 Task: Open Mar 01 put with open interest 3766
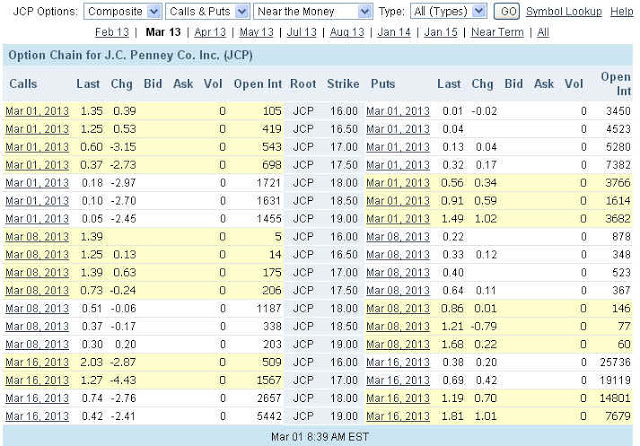tap(398, 183)
